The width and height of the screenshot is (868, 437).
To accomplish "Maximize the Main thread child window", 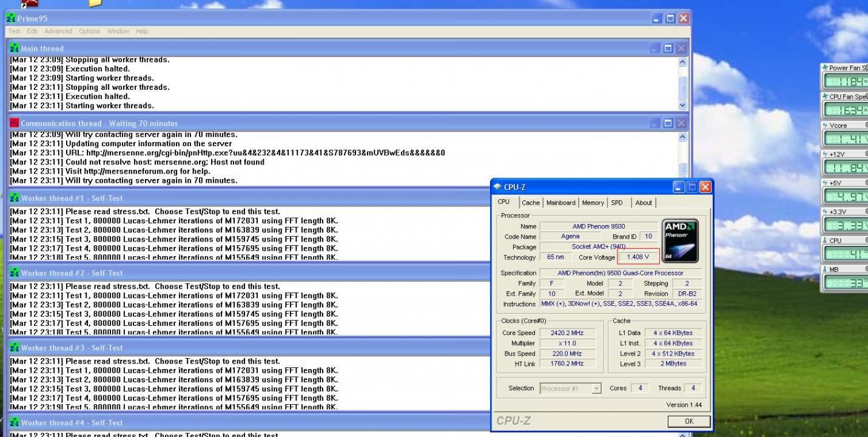I will click(x=668, y=48).
